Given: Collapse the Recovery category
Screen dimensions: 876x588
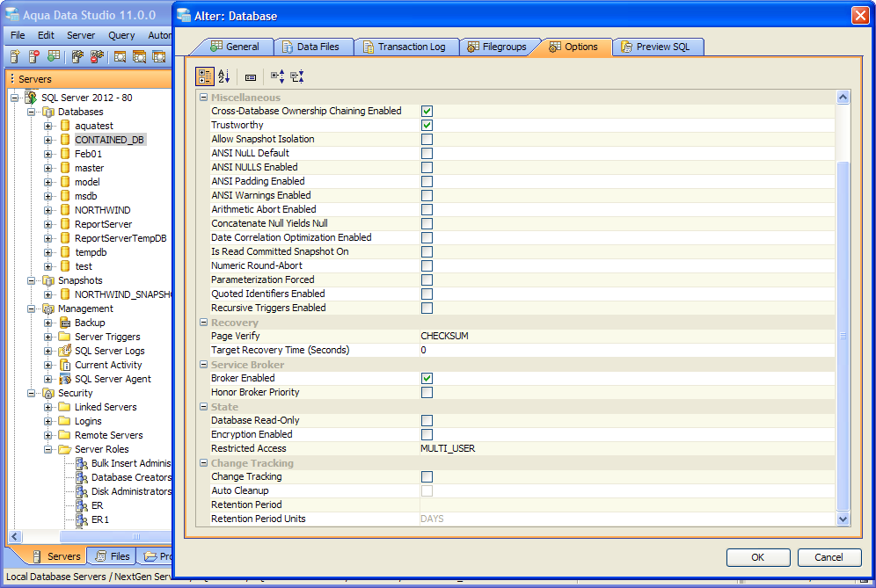Looking at the screenshot, I should 204,323.
